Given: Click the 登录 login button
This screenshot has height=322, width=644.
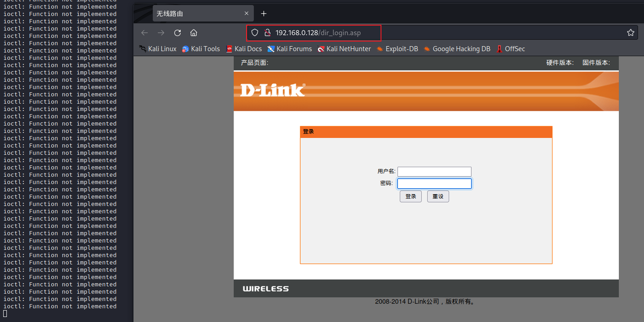Looking at the screenshot, I should pos(411,196).
